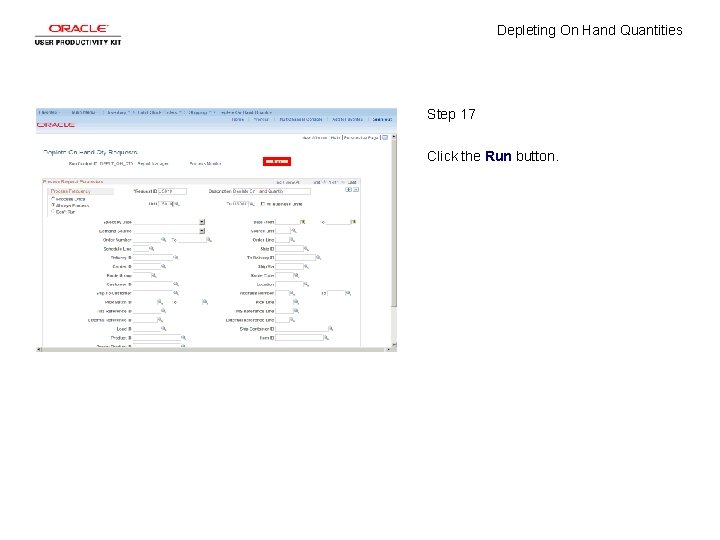Select Process Once radio button
The width and height of the screenshot is (720, 540).
(53, 199)
